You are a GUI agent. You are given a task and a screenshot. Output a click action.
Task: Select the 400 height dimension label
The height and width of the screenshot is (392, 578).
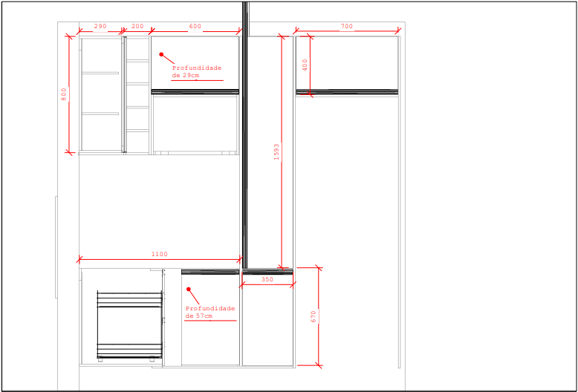(x=305, y=65)
